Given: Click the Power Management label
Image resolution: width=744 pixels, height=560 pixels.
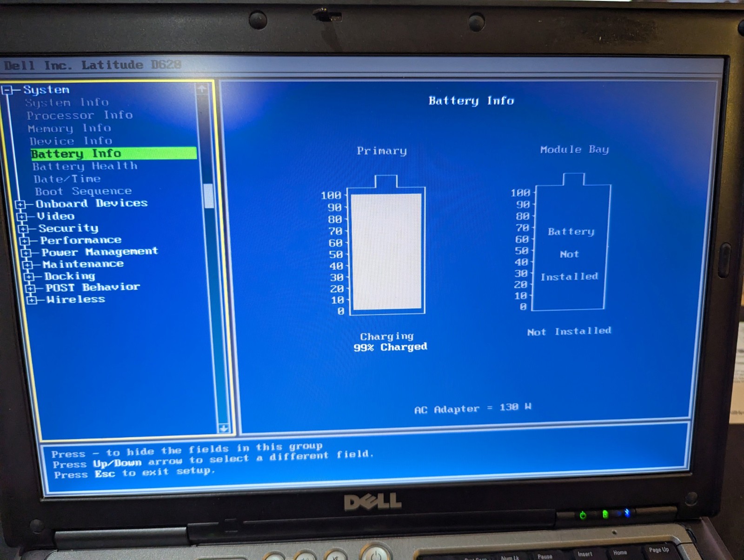Looking at the screenshot, I should [100, 252].
